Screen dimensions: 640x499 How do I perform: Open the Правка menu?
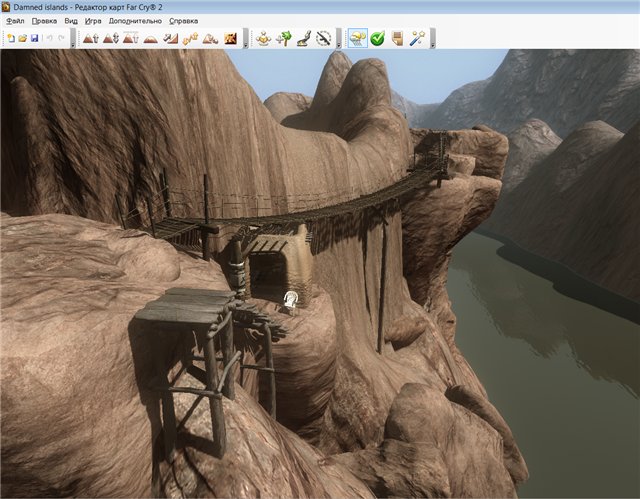click(44, 21)
